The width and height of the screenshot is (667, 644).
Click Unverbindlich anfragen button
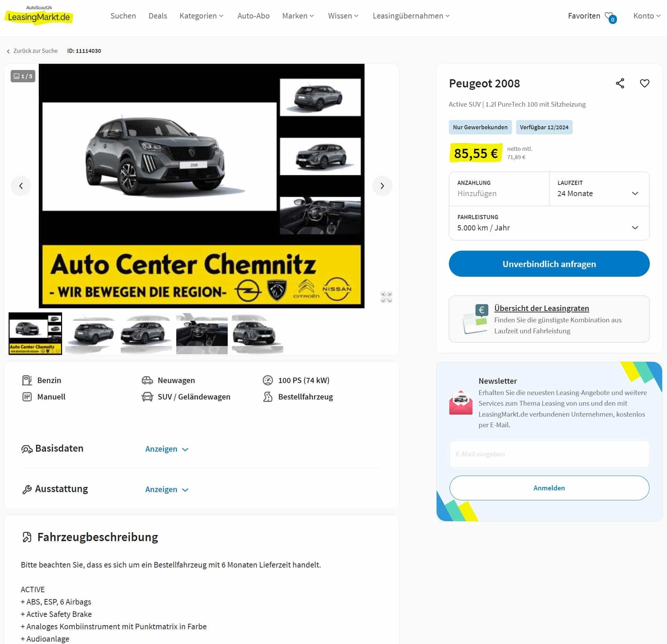point(549,264)
